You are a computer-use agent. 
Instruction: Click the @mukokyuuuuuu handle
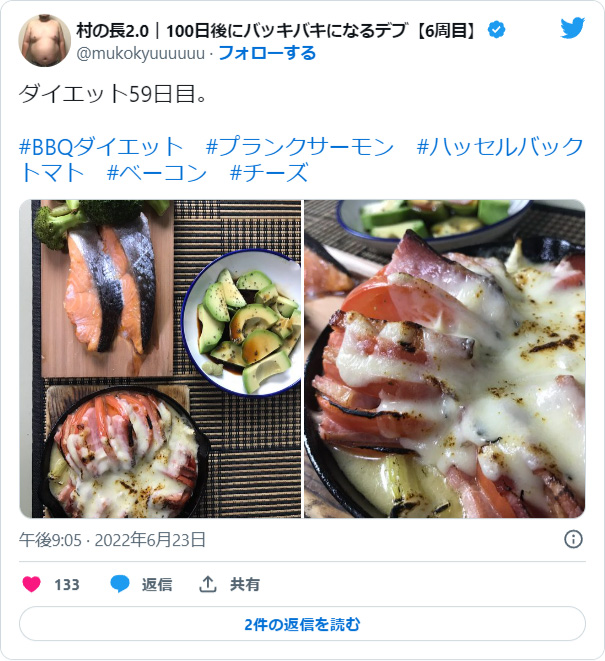pos(141,54)
